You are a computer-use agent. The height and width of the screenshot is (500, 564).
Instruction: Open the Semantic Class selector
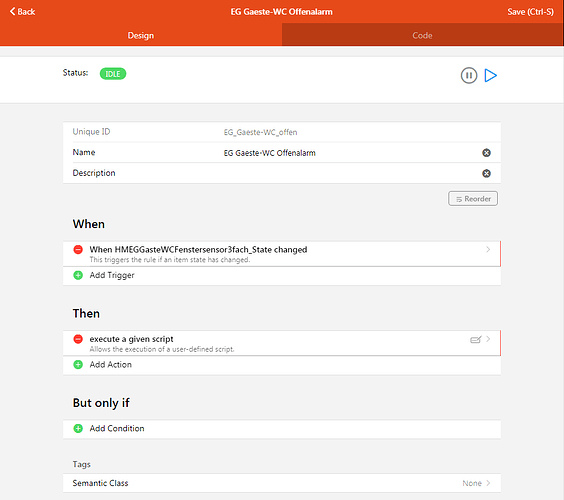(282, 483)
